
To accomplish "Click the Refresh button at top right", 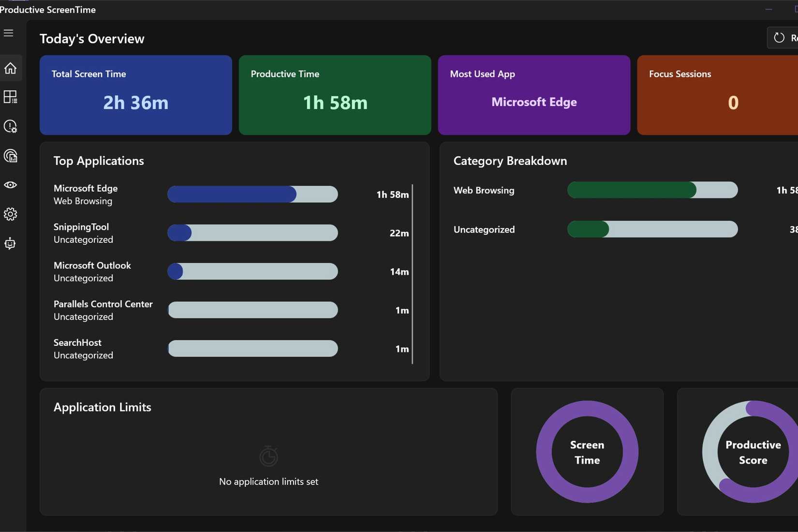I will click(x=783, y=38).
